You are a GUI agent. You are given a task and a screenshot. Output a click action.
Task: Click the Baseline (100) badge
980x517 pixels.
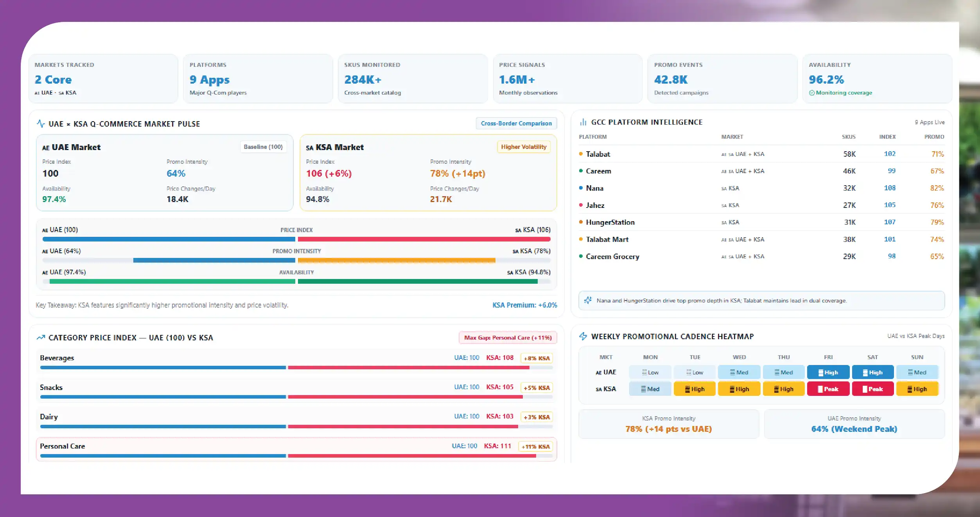263,147
